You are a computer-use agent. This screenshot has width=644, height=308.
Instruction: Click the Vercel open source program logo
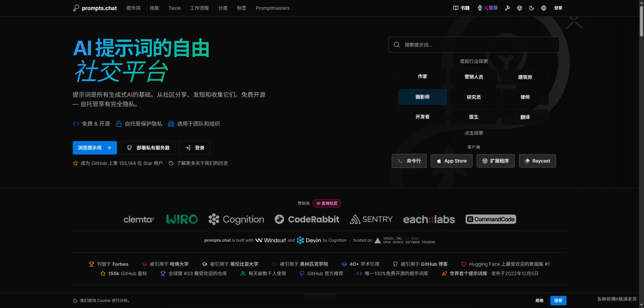tap(405, 240)
